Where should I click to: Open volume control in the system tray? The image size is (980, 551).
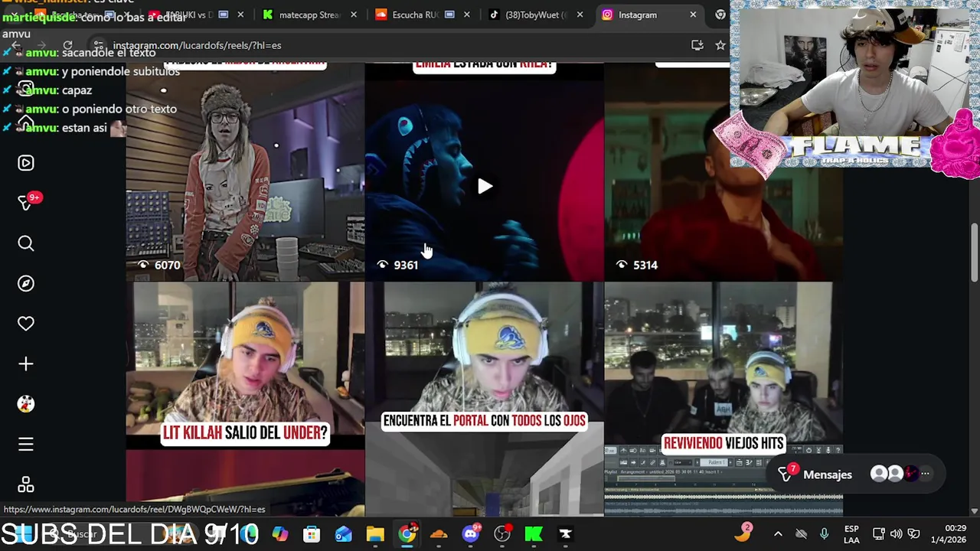pyautogui.click(x=896, y=534)
